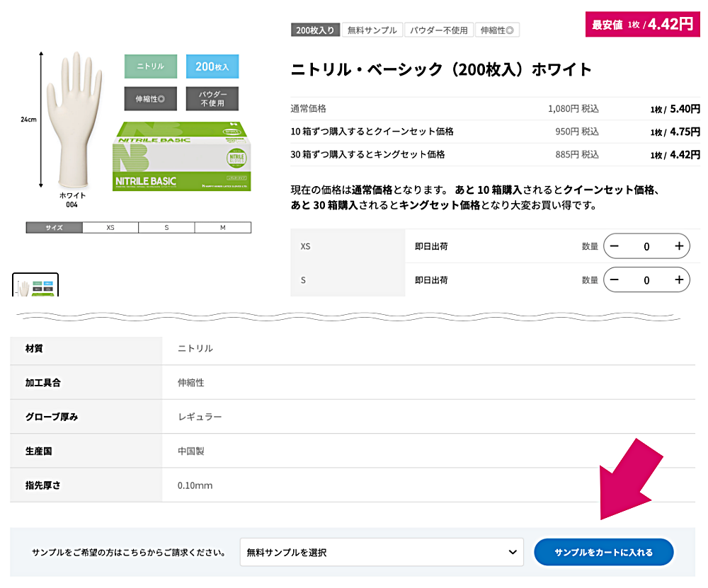Click the green NITRILE BASIC box image
Viewport: 708px width, 588px height.
point(180,156)
